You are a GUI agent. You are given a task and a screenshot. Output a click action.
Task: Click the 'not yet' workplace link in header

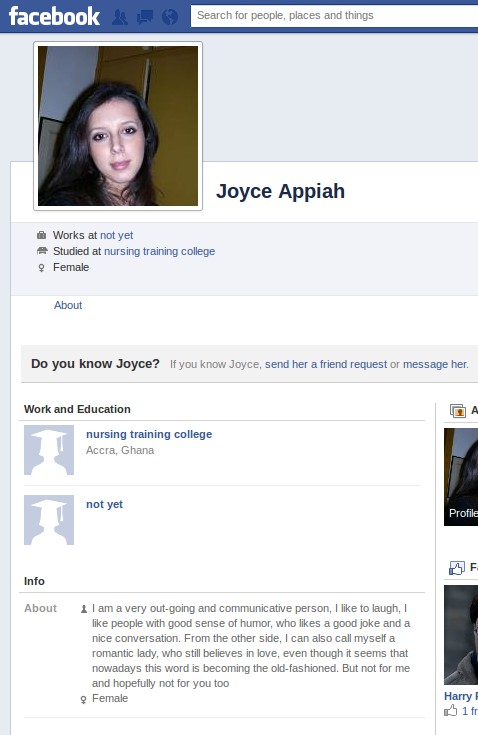tap(117, 235)
